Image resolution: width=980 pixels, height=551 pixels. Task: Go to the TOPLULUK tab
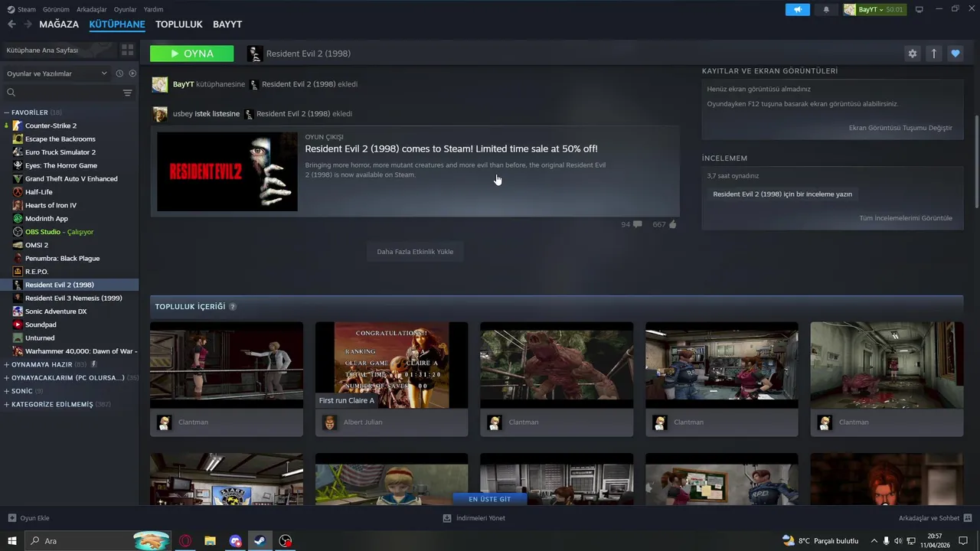click(178, 24)
